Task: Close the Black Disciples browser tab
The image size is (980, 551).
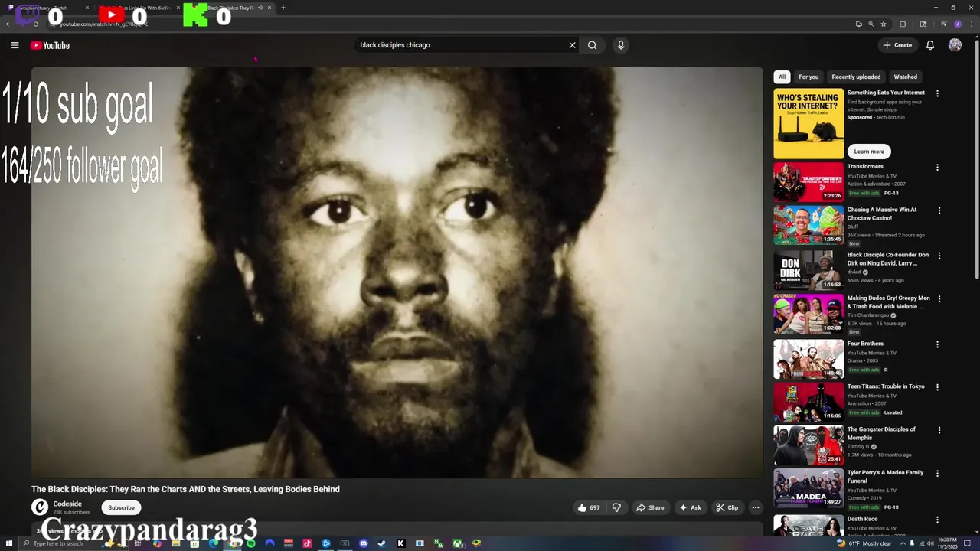Action: click(x=269, y=8)
